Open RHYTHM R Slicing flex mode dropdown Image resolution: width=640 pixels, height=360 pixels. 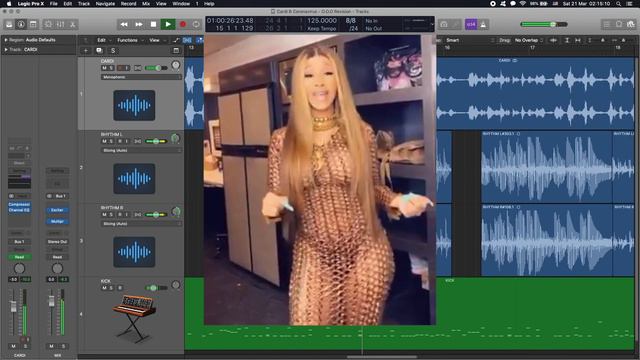tap(141, 224)
